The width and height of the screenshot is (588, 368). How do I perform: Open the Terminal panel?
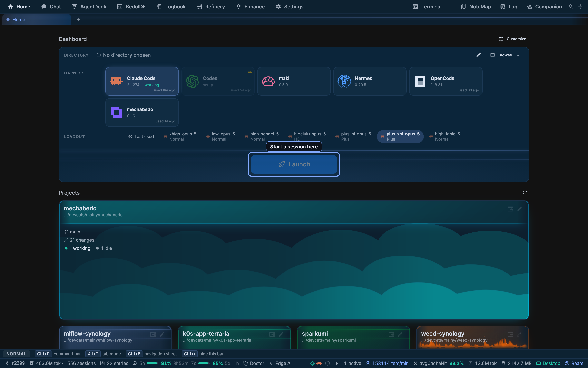(427, 7)
